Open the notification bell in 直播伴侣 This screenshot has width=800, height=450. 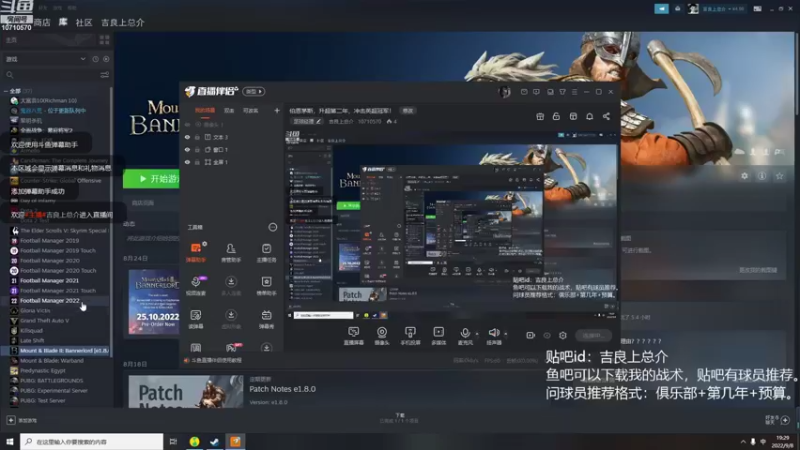[x=589, y=116]
